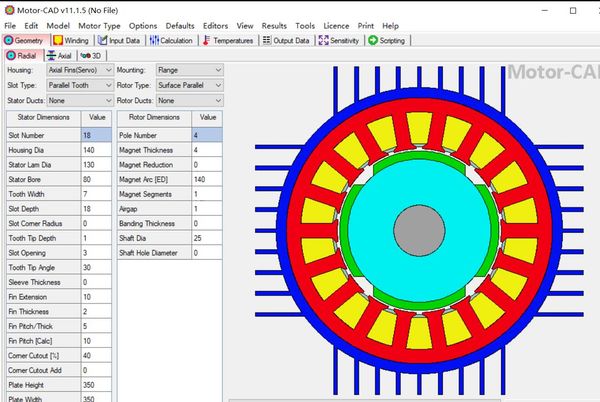This screenshot has height=402, width=600.
Task: Open the Mounting dropdown
Action: [x=189, y=71]
